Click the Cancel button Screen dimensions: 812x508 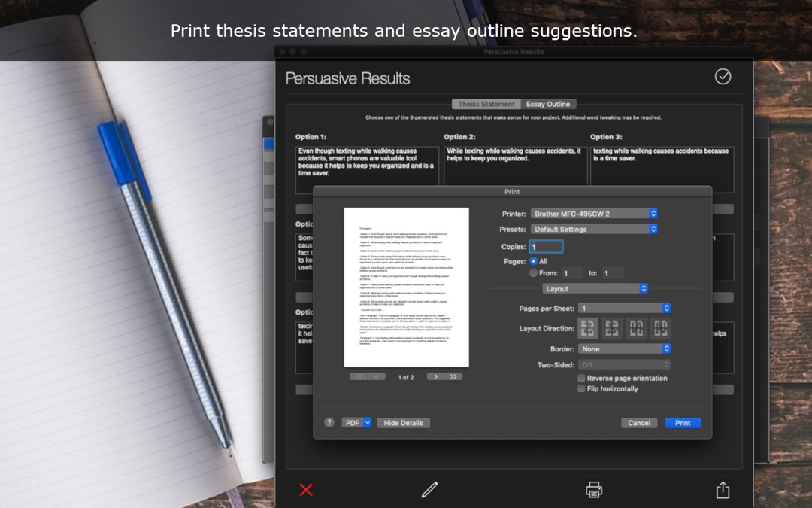coord(639,423)
